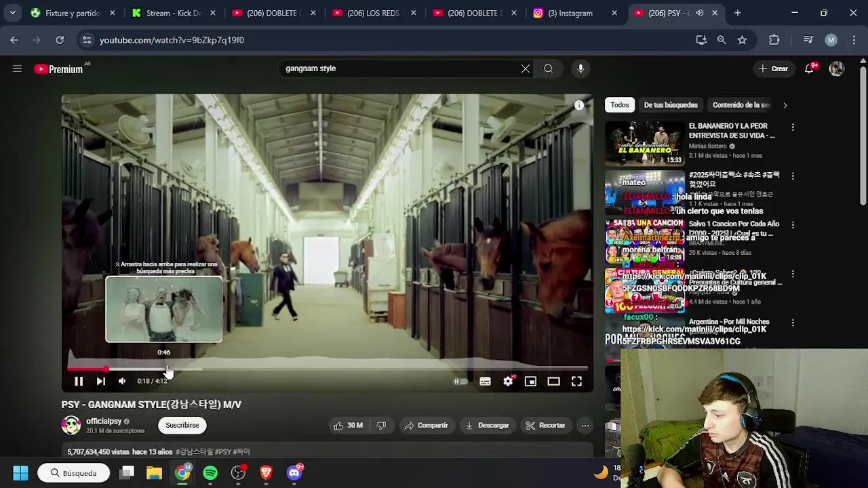
Task: Select the Contenido de la serie chip
Action: tap(741, 105)
